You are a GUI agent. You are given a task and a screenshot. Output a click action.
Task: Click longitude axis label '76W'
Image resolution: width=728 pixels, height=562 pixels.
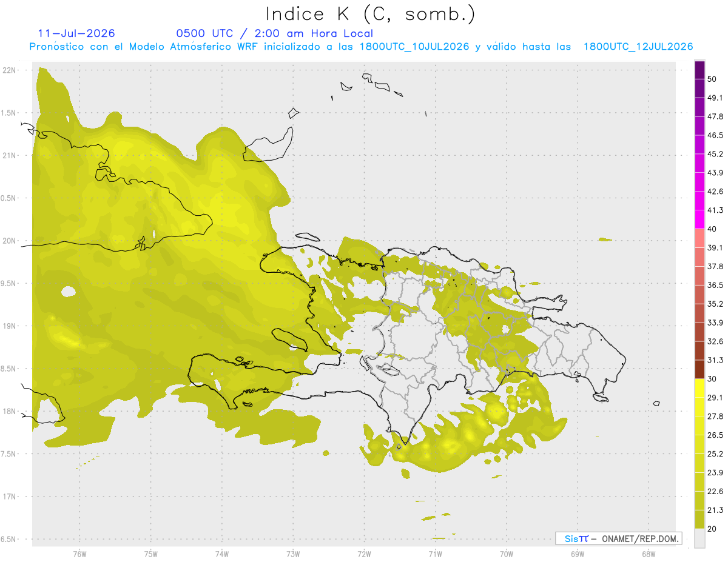[x=79, y=553]
